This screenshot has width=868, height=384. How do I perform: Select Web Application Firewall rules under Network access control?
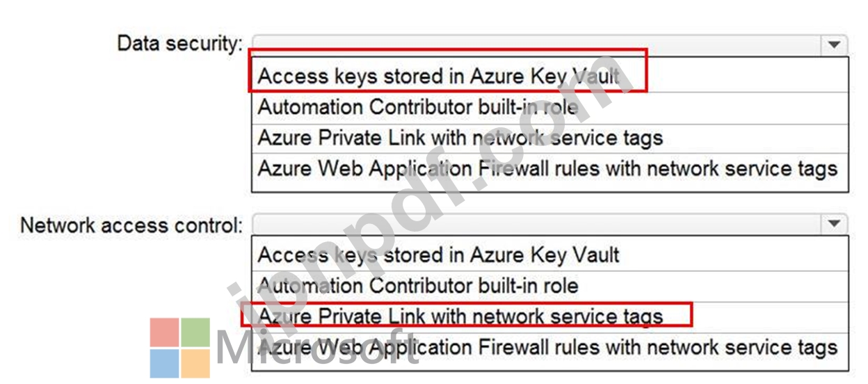pos(549,347)
